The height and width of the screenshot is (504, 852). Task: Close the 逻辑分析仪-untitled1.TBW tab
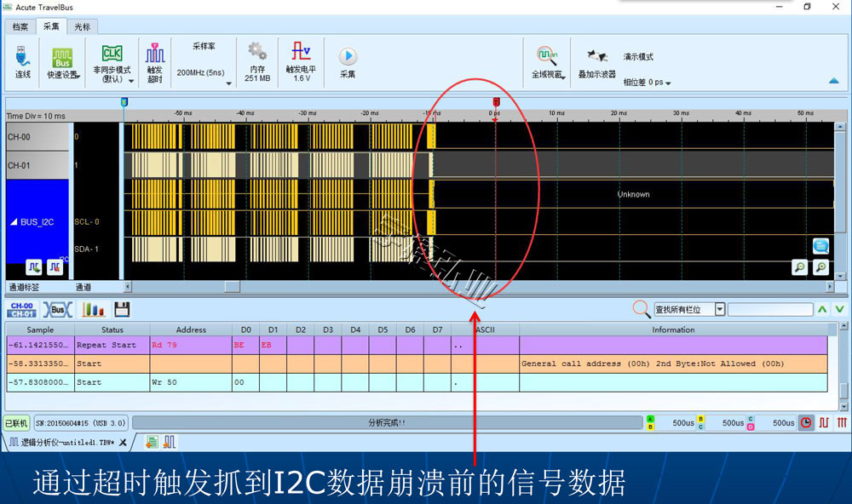[x=123, y=442]
